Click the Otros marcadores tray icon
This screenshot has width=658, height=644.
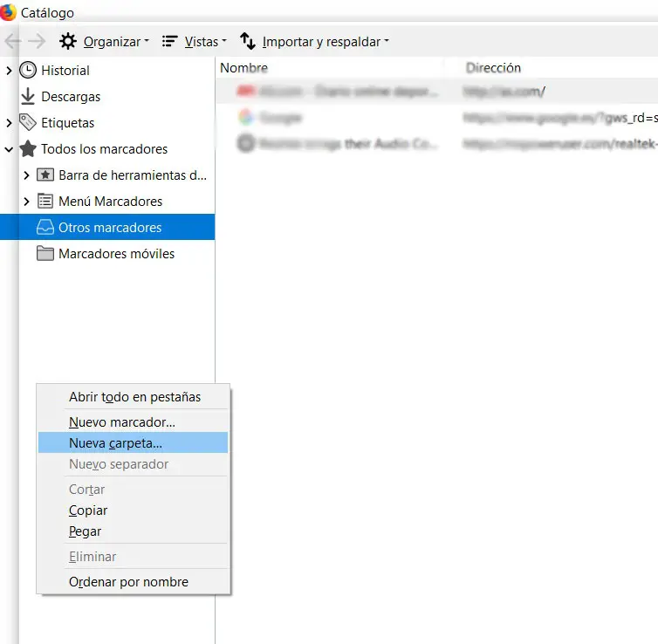point(45,227)
